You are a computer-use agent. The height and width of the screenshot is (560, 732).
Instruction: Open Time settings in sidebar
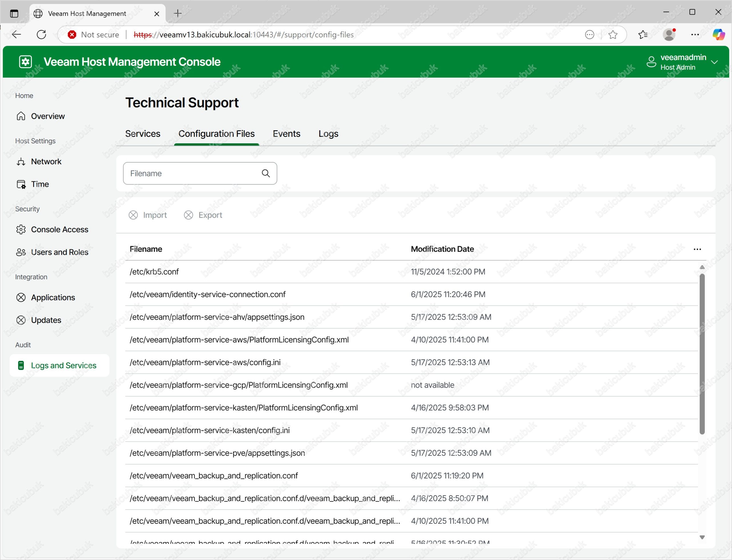[40, 184]
